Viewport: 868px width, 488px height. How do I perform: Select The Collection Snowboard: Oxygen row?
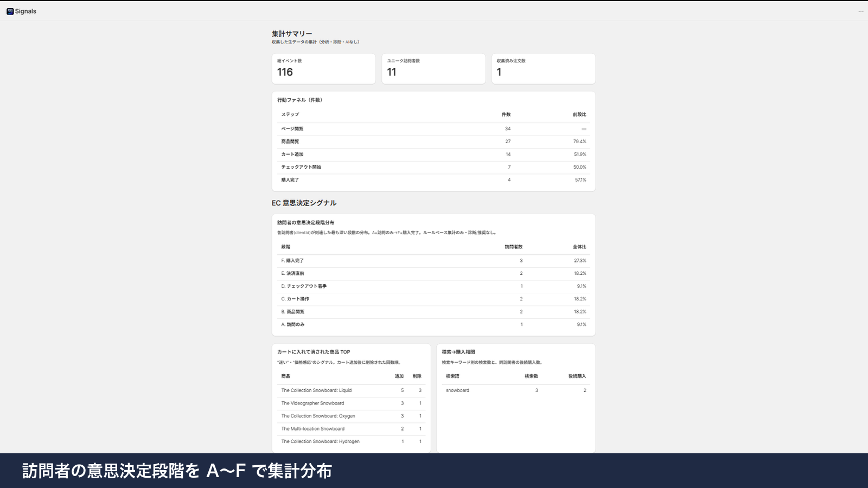pyautogui.click(x=351, y=416)
